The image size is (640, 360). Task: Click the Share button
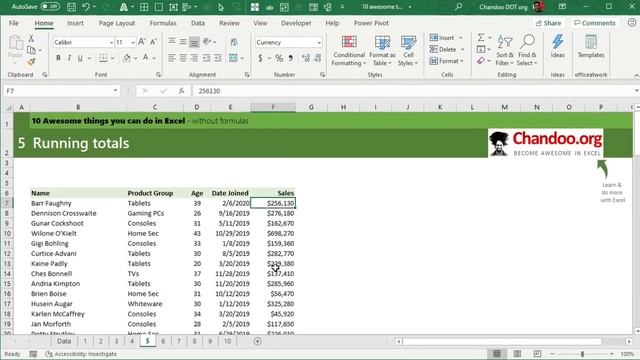[x=548, y=23]
